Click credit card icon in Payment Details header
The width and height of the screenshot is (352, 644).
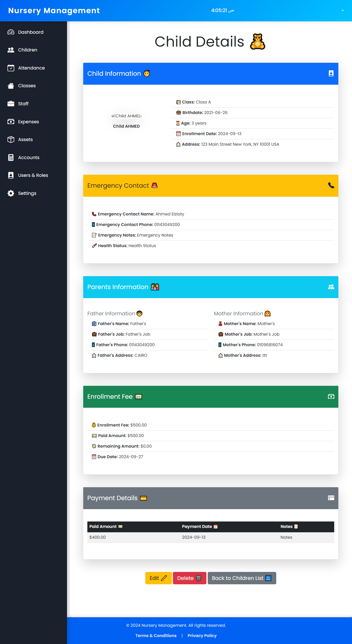[x=331, y=498]
